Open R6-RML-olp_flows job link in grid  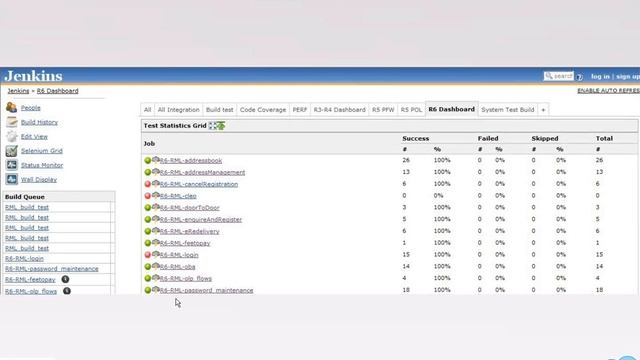(x=186, y=279)
